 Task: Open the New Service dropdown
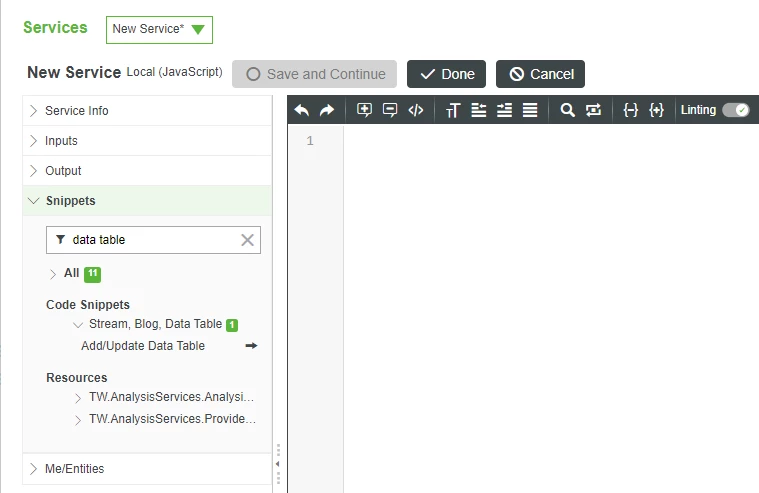pos(159,30)
